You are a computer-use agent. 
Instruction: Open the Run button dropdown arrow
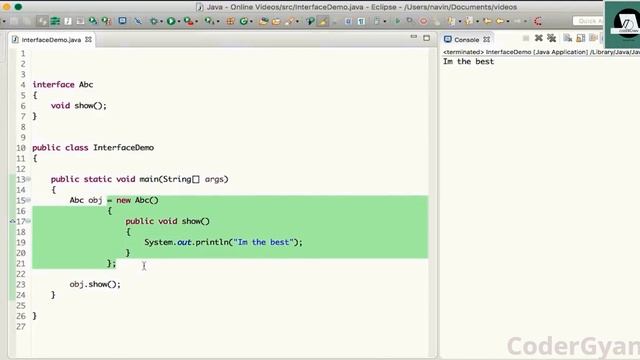[179, 21]
